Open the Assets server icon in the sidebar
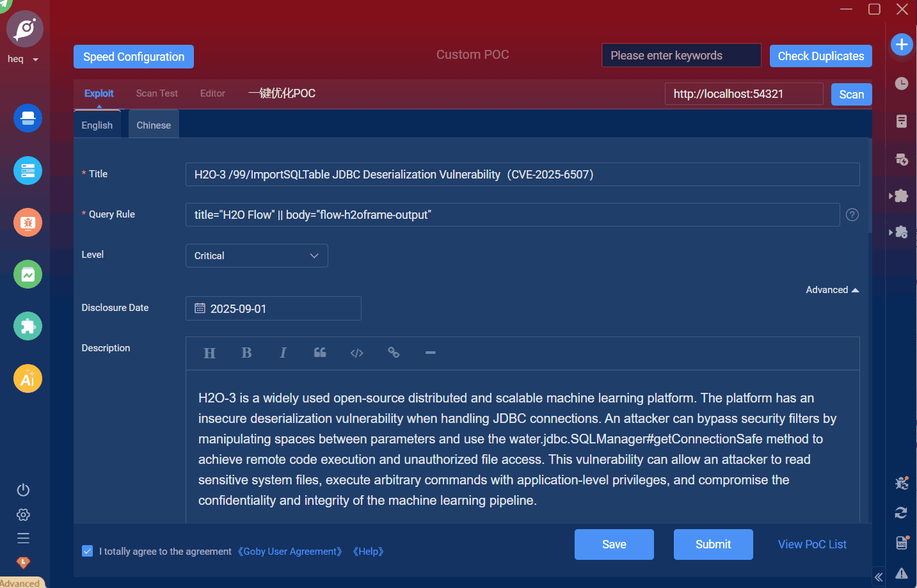Image resolution: width=917 pixels, height=588 pixels. (28, 171)
